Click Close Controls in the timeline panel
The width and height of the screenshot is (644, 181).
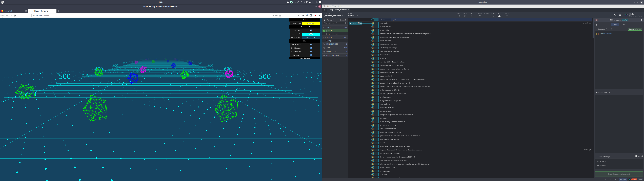[305, 58]
